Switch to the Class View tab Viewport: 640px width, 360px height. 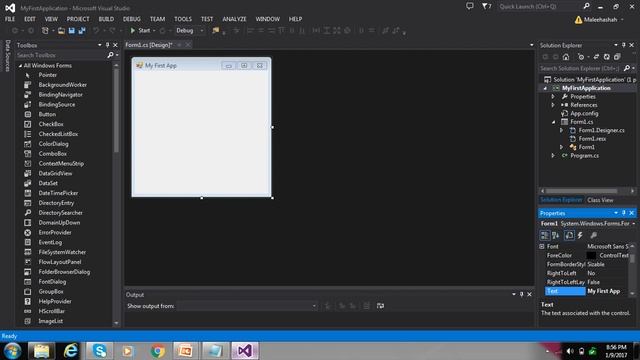[600, 200]
